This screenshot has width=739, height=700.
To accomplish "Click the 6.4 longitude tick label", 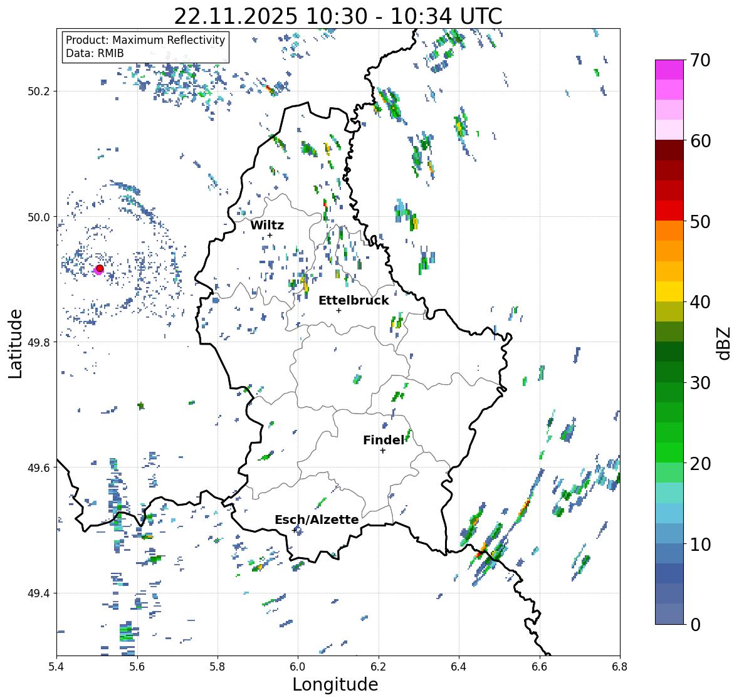I will 459,666.
